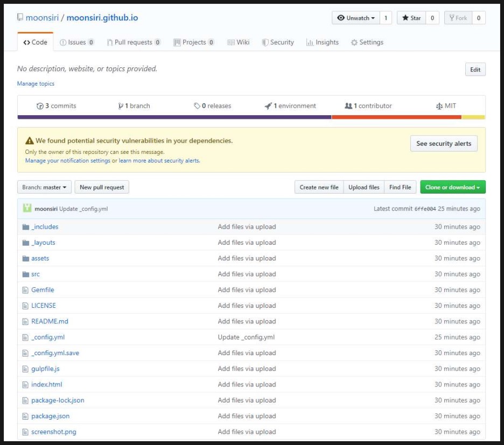Click the Edit description button
The image size is (504, 445).
pos(475,70)
